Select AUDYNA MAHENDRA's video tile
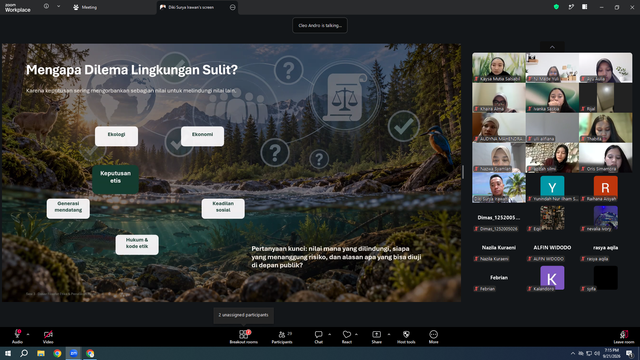 (x=499, y=128)
